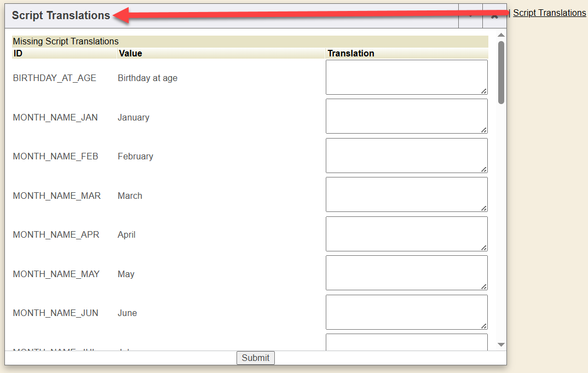Click the resize handle of the BIRTHDAY_AT_AGE textarea

click(x=484, y=91)
